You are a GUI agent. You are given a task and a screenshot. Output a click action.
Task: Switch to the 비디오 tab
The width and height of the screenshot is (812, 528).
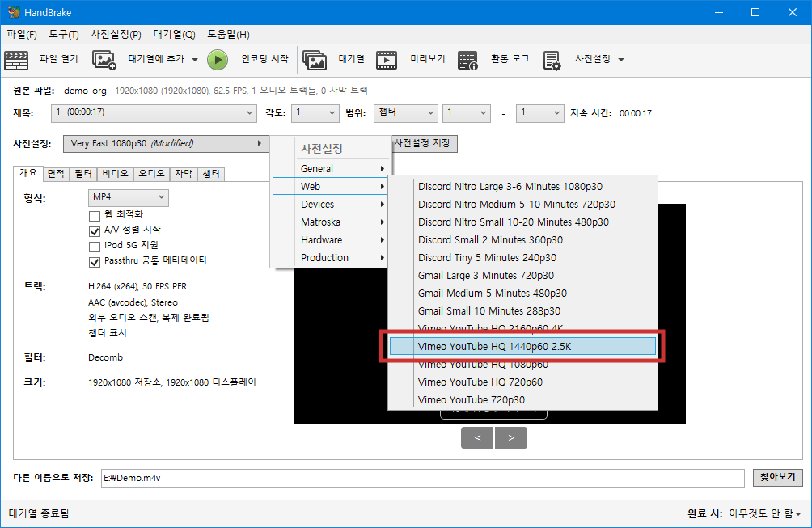(115, 174)
